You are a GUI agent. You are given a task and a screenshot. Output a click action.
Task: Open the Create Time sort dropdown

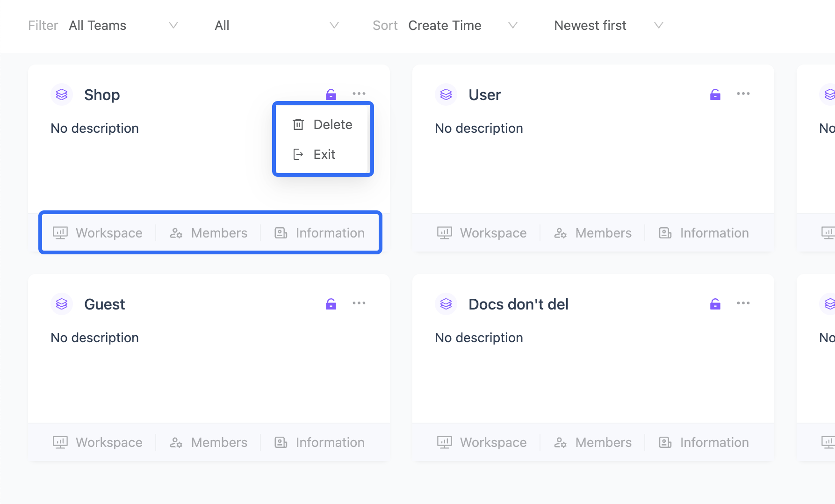[463, 25]
